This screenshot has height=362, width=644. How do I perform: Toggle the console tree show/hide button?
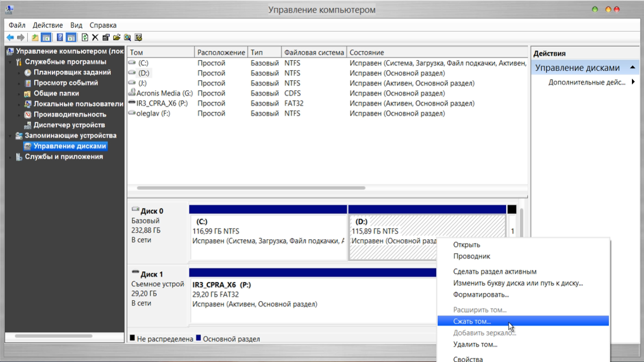pyautogui.click(x=46, y=38)
